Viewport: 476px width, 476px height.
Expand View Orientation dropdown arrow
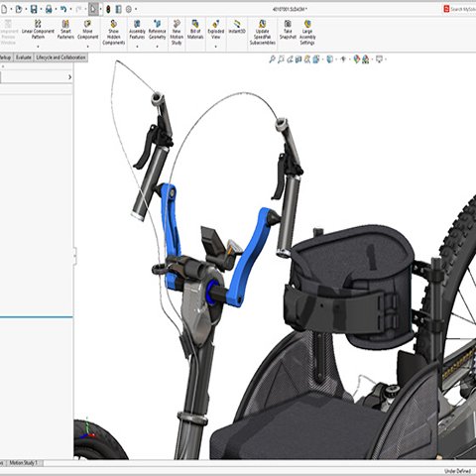point(322,59)
